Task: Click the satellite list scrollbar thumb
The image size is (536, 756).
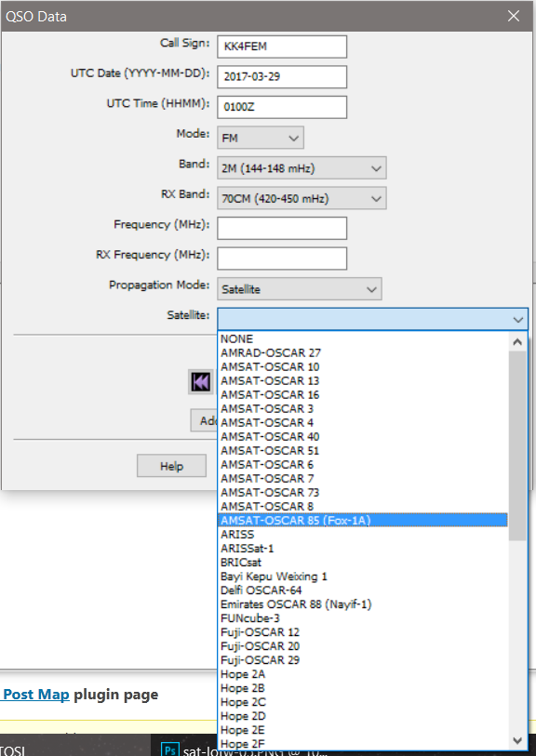Action: click(517, 446)
